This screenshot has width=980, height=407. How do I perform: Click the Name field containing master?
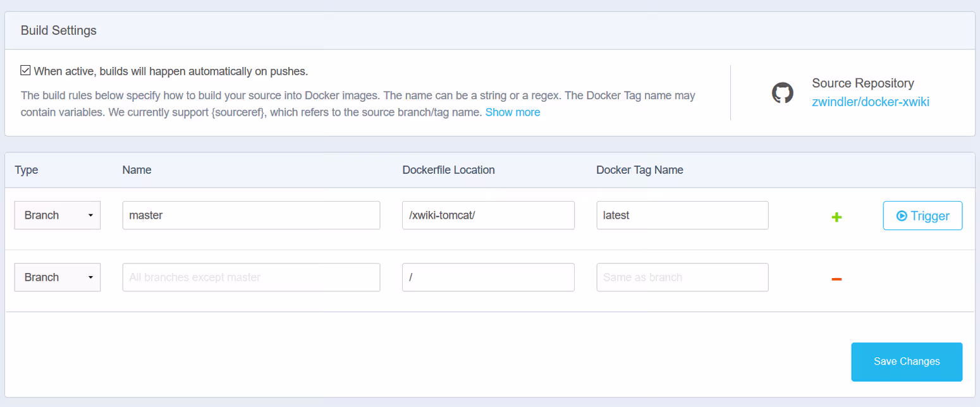251,216
